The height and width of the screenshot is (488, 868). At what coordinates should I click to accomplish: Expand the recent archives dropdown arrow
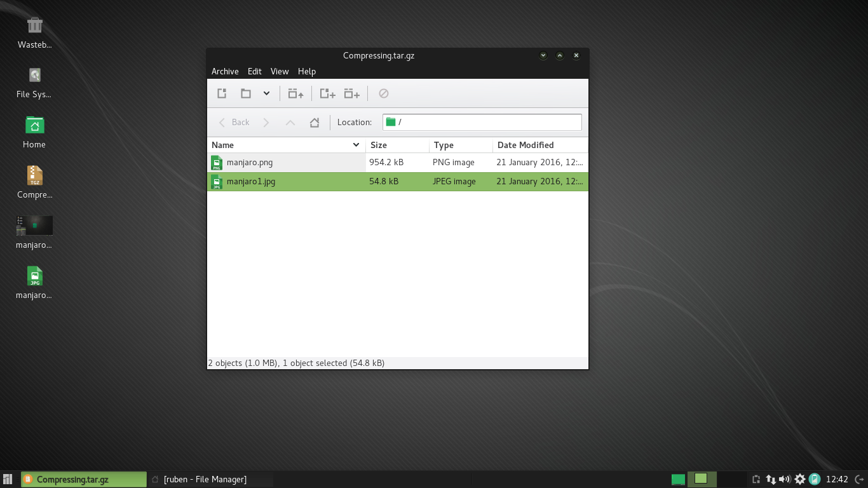(x=266, y=93)
